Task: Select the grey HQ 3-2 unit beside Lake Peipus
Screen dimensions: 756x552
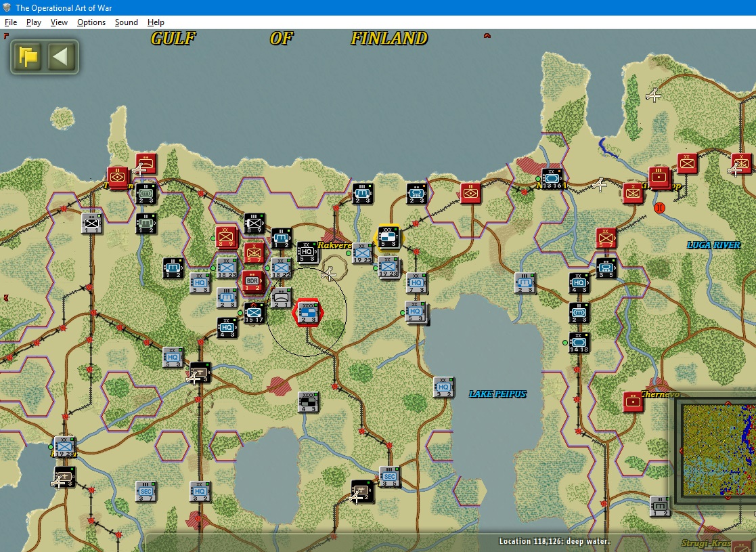Action: point(443,387)
